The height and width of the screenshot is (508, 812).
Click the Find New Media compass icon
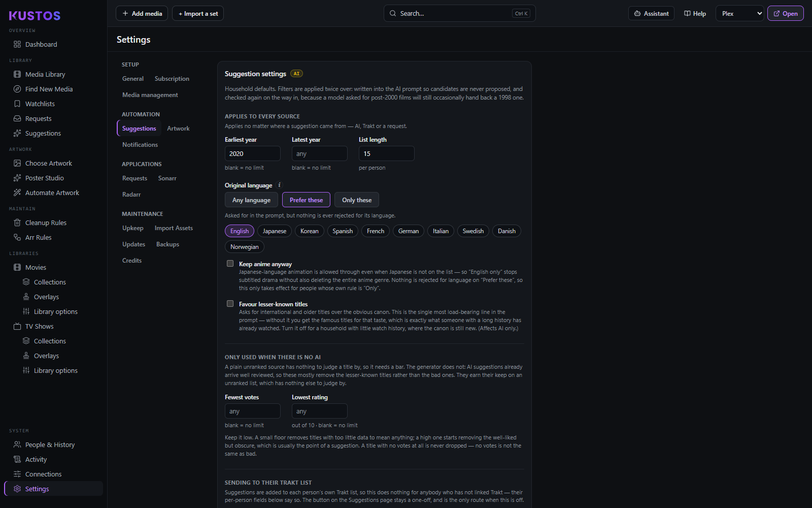[x=17, y=89]
